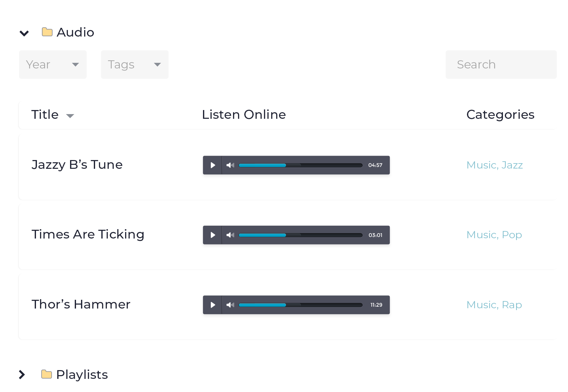Seek on Thor's Hammer progress bar
The image size is (568, 392).
coord(300,305)
